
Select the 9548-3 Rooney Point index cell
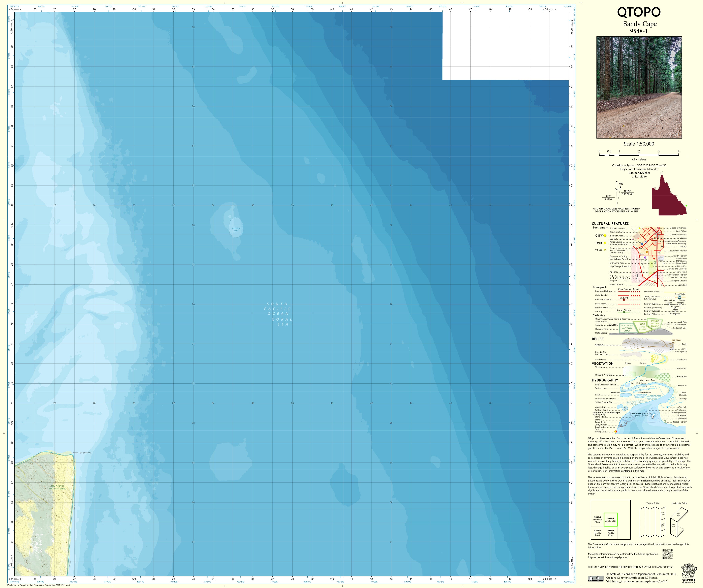(x=597, y=533)
